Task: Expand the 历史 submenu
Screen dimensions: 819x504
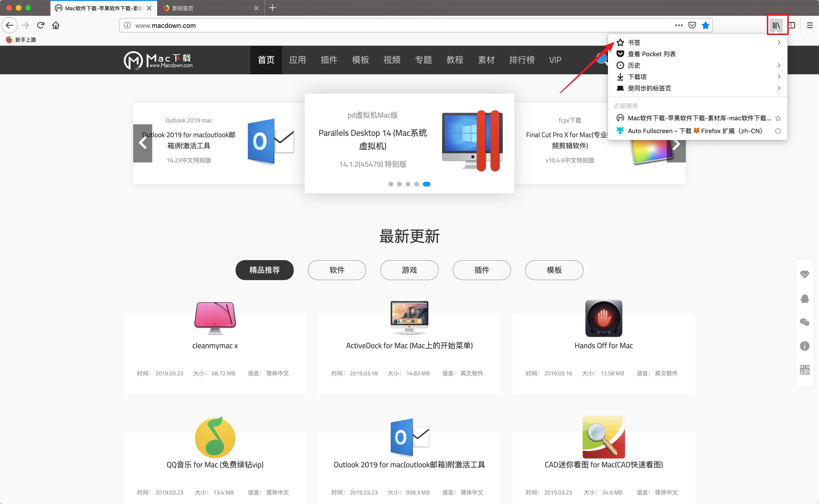Action: (x=698, y=65)
